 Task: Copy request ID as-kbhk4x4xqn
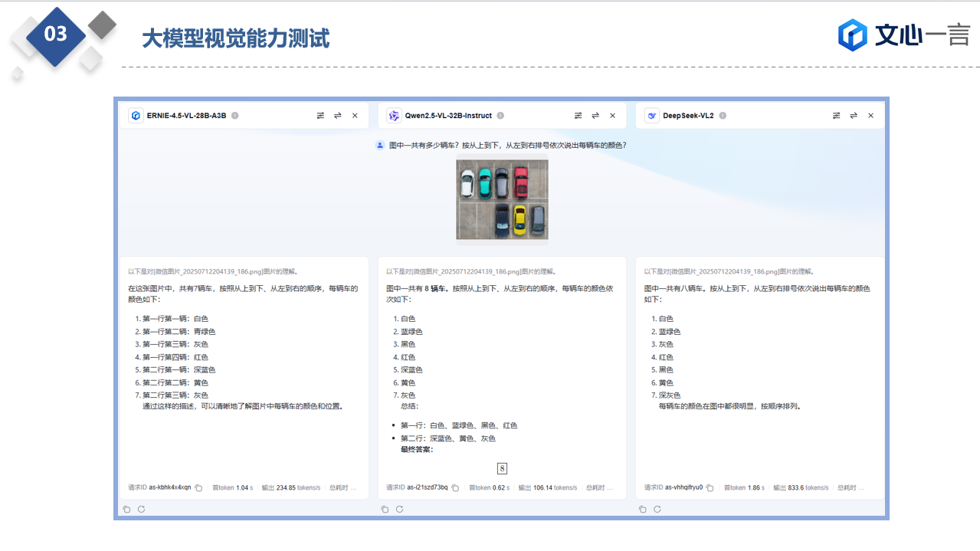[198, 487]
